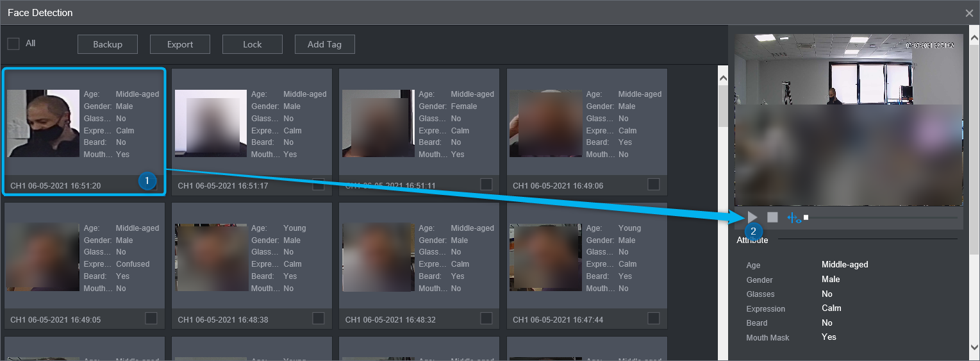980x361 pixels.
Task: Click the Mouth Mask label in Attribute panel
Action: [x=768, y=338]
